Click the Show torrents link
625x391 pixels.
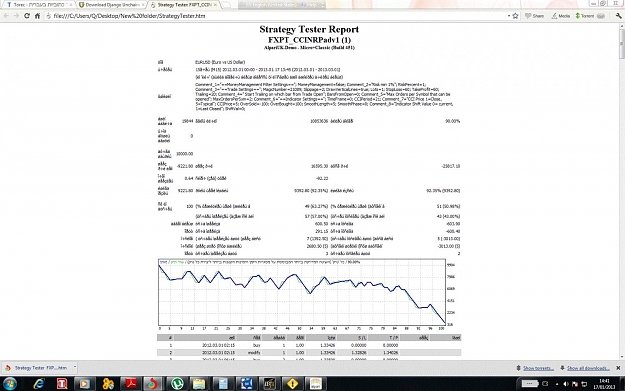pos(538,368)
